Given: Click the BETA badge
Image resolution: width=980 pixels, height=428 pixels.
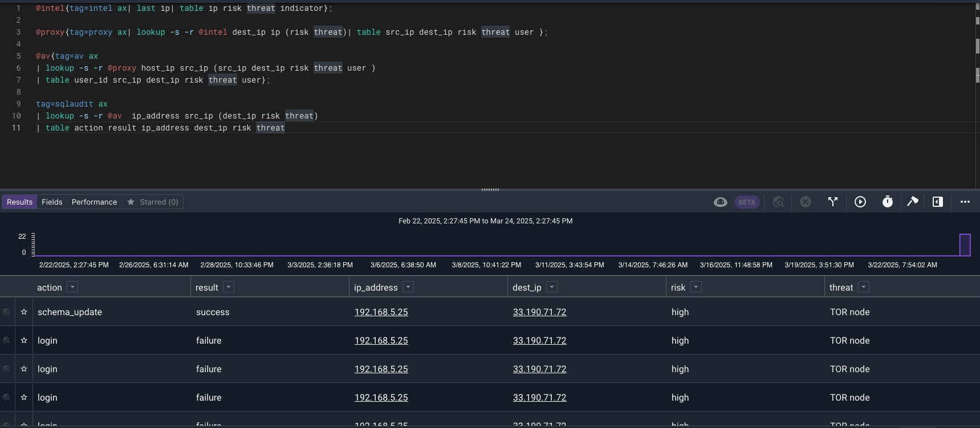Looking at the screenshot, I should point(747,202).
